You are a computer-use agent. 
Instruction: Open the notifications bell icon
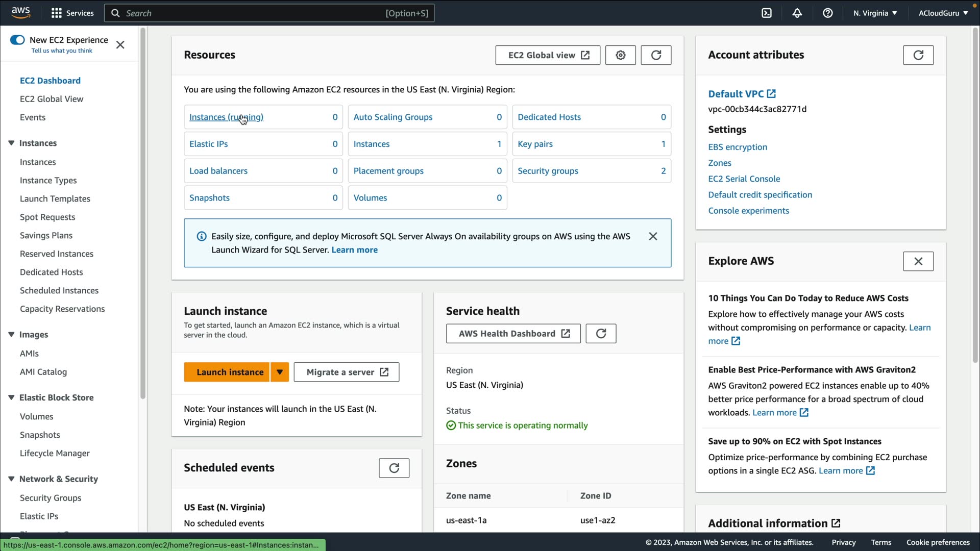(797, 13)
